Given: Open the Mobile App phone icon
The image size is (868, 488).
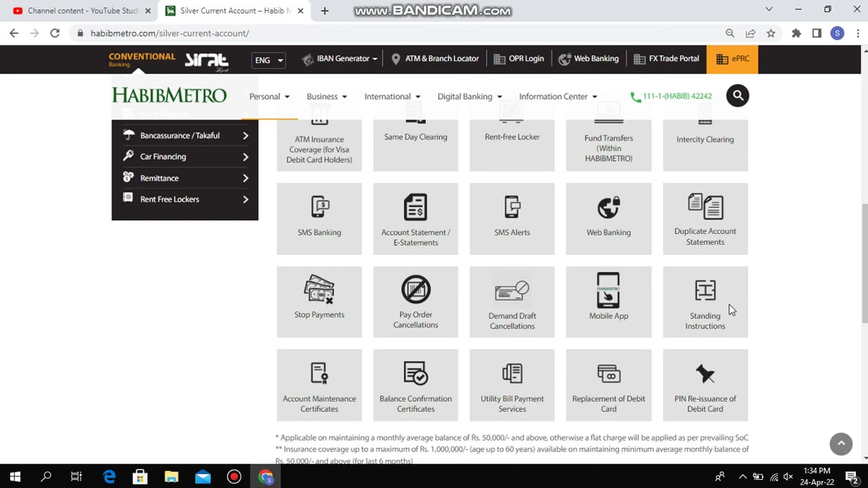Looking at the screenshot, I should (x=608, y=290).
